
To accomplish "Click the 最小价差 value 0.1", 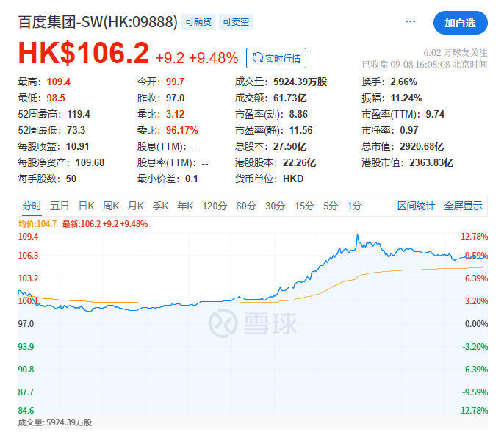I will [x=192, y=179].
